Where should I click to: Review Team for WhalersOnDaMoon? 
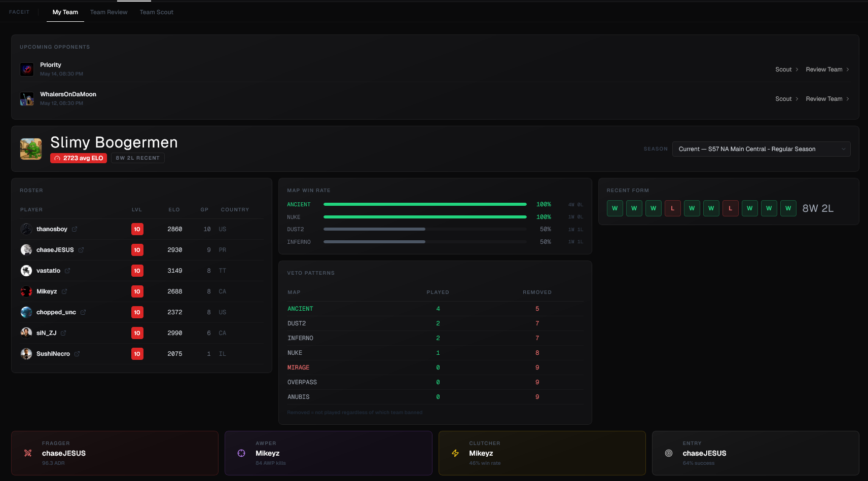tap(827, 99)
